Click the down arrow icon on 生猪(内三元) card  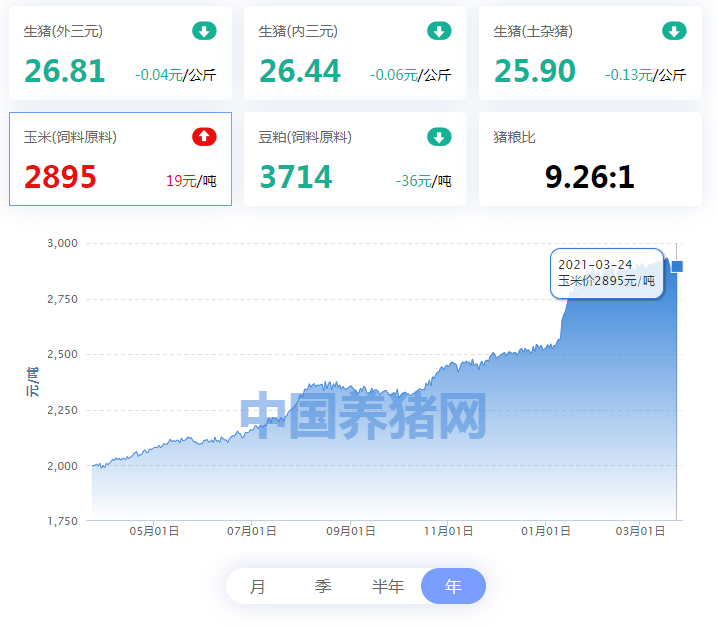click(439, 31)
